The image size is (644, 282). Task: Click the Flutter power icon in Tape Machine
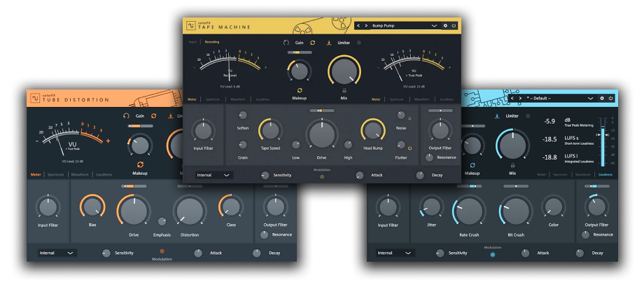point(409,148)
